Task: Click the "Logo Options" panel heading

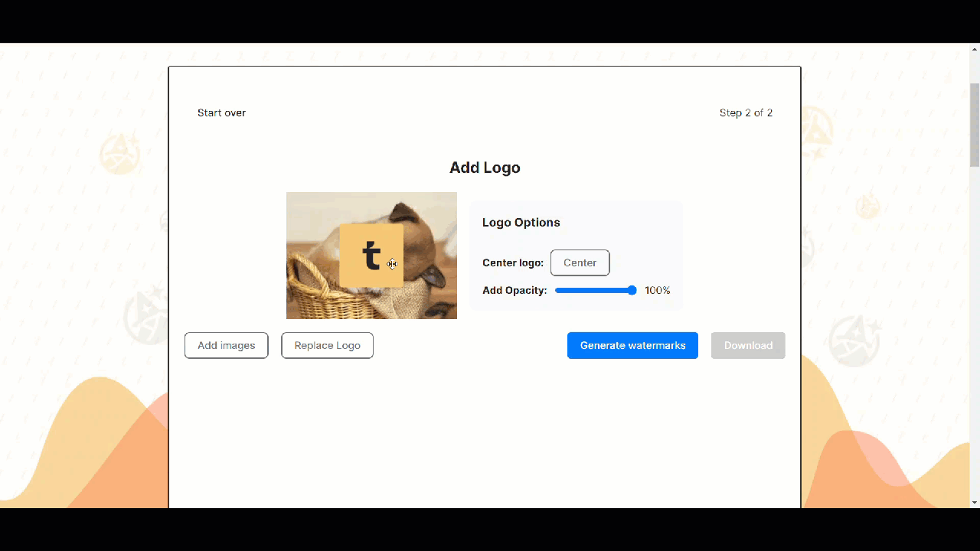Action: [521, 222]
